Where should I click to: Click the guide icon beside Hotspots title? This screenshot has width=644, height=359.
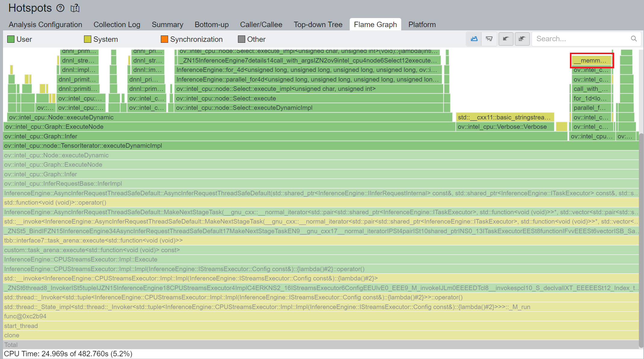tap(75, 8)
